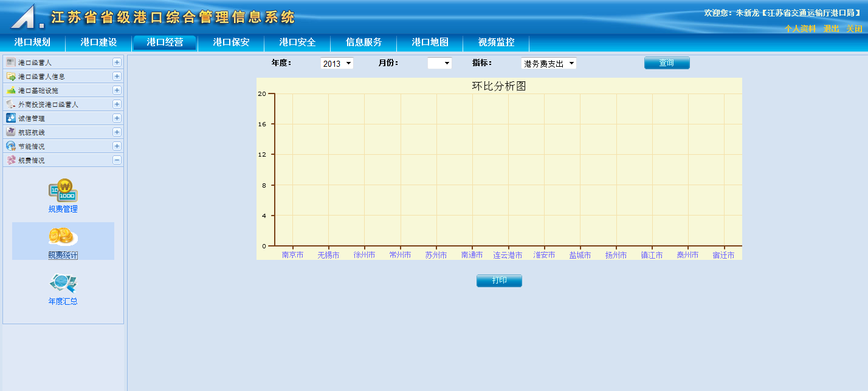Click the 港口基础设施 icon
The image size is (868, 391).
click(x=10, y=90)
